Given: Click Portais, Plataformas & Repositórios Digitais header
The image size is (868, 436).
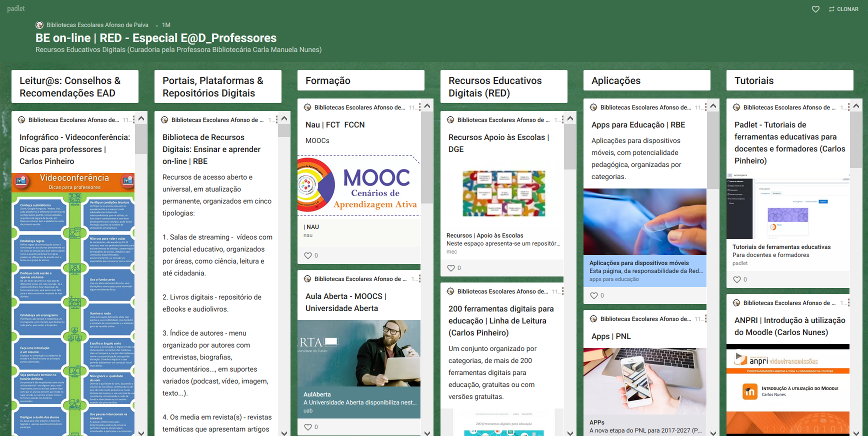Looking at the screenshot, I should (218, 86).
